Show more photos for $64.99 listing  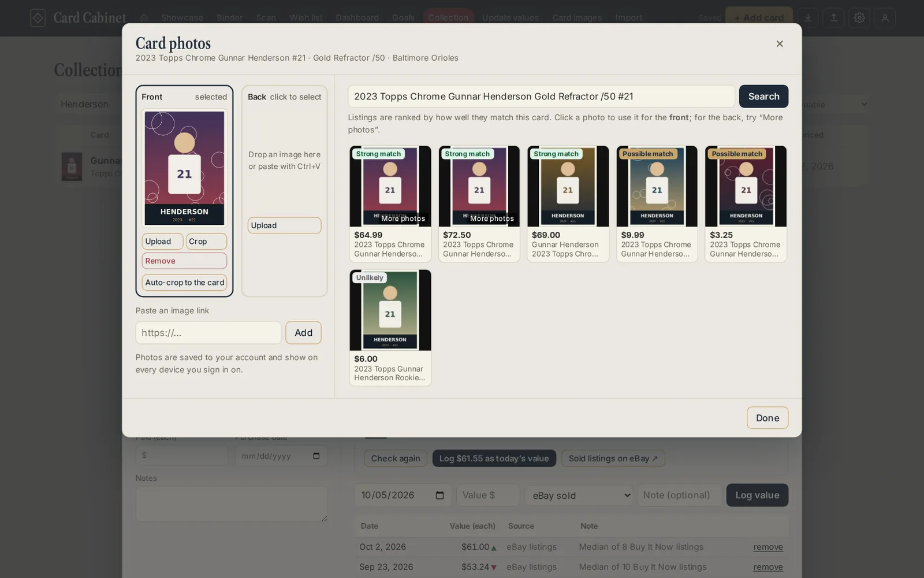403,218
